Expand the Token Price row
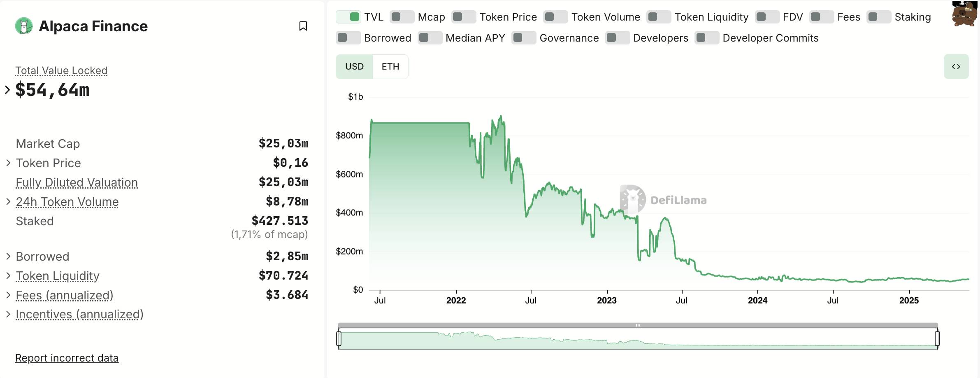Image resolution: width=980 pixels, height=378 pixels. click(8, 163)
